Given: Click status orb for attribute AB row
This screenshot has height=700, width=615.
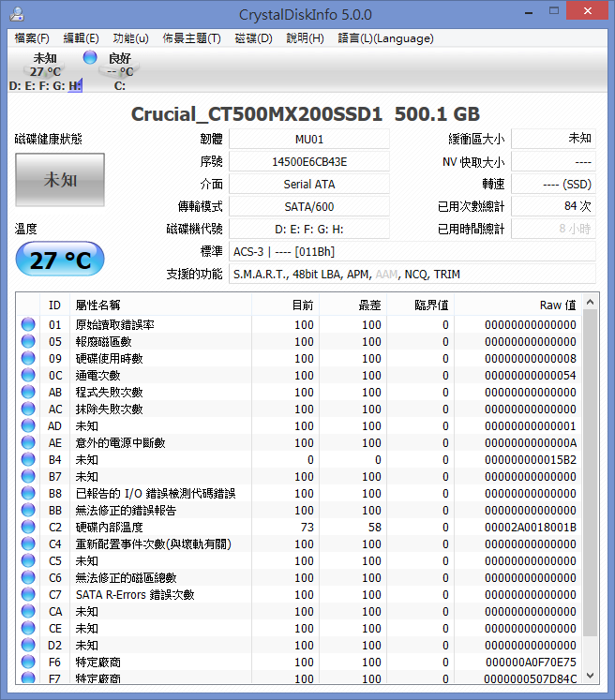Looking at the screenshot, I should pyautogui.click(x=28, y=392).
